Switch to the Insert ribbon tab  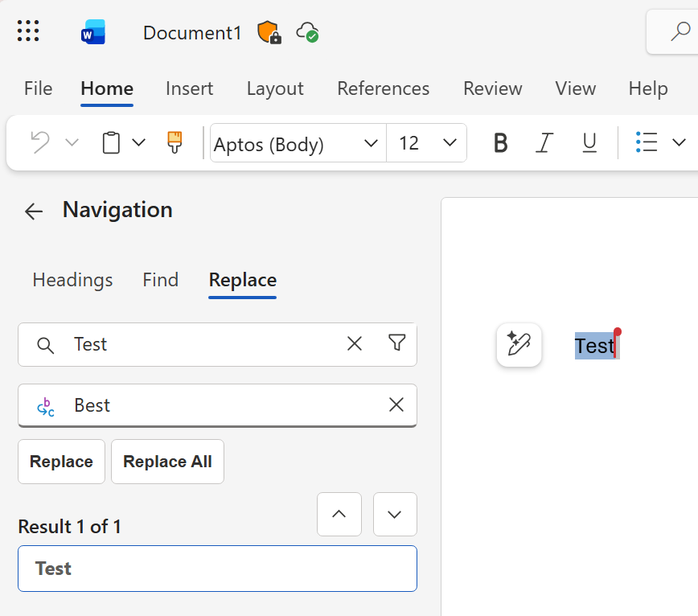click(x=189, y=88)
